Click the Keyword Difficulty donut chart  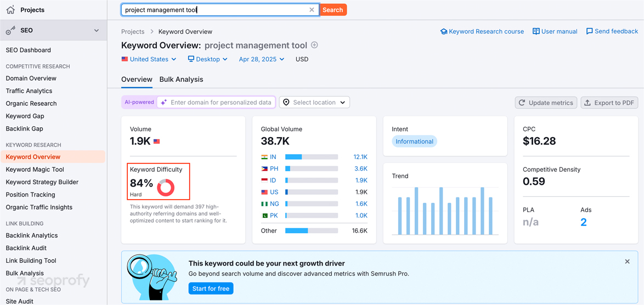tap(166, 188)
